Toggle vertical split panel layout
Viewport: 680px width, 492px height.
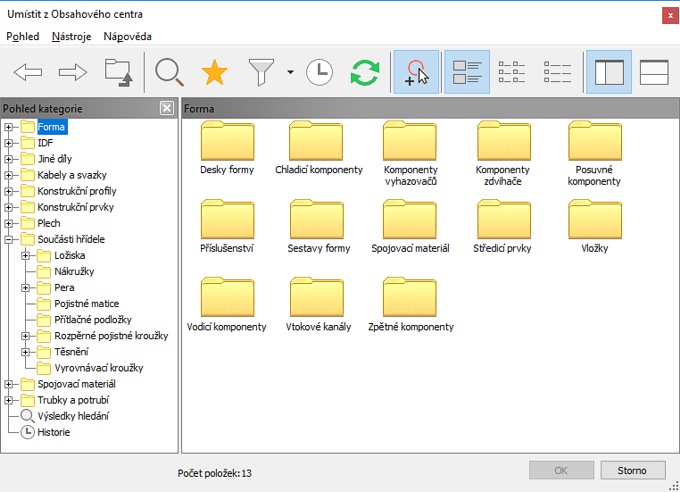pos(609,72)
